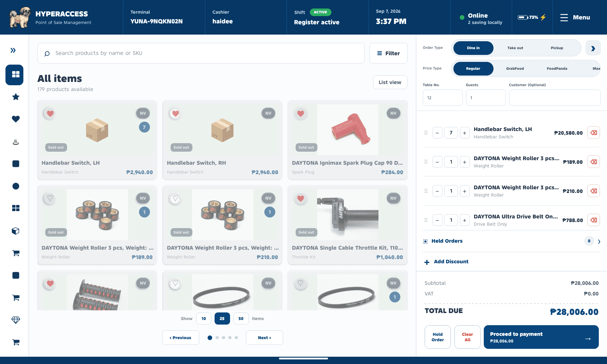Click the Customer (Optional) field
Viewport: 607px width, 364px height.
click(x=555, y=98)
